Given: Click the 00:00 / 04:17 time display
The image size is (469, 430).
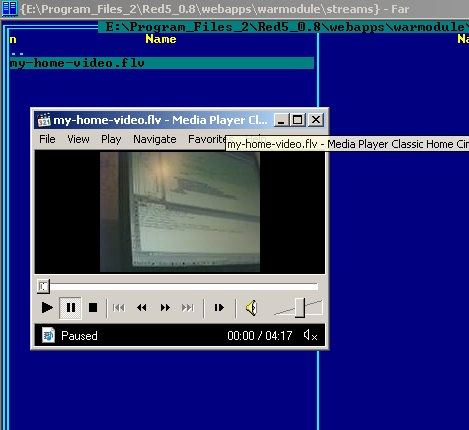Looking at the screenshot, I should [260, 335].
